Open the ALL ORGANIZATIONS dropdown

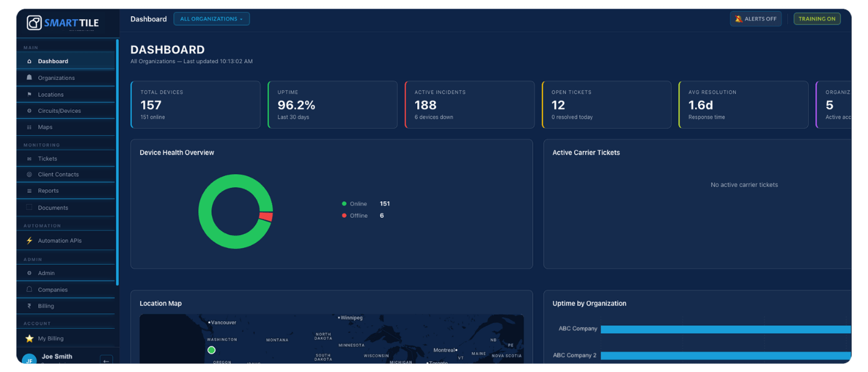(211, 19)
